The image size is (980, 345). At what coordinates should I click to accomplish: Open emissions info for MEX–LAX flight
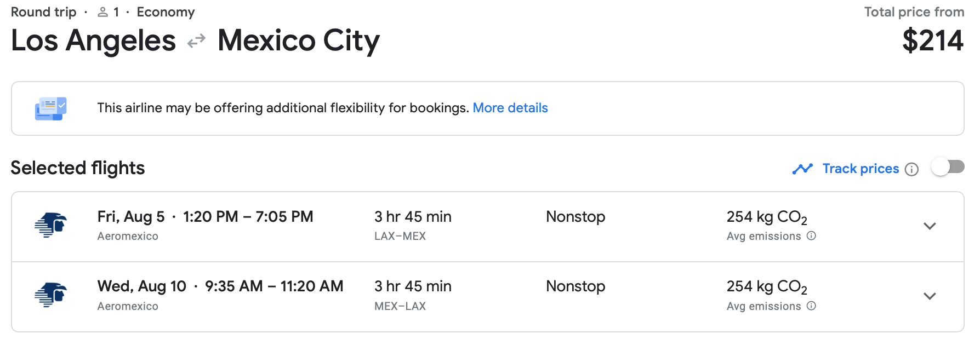812,306
